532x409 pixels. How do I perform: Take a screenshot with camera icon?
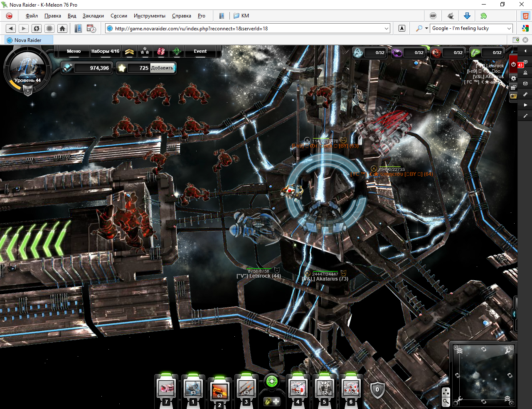(x=514, y=96)
